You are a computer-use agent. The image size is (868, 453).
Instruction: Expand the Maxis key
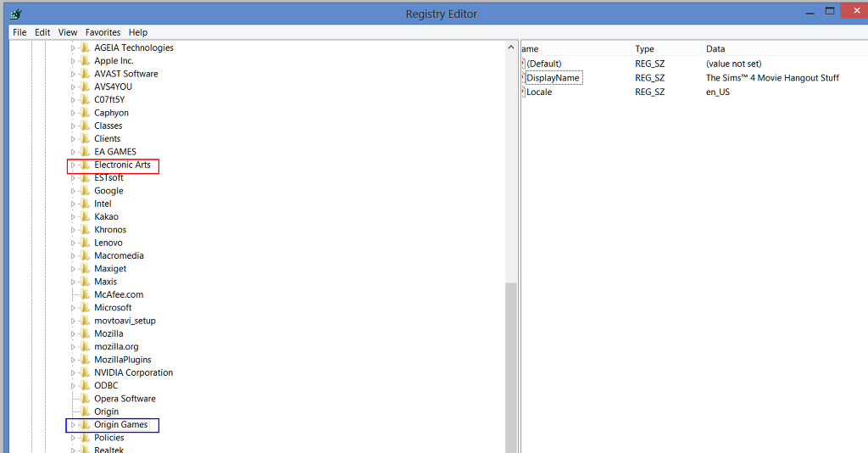point(73,282)
